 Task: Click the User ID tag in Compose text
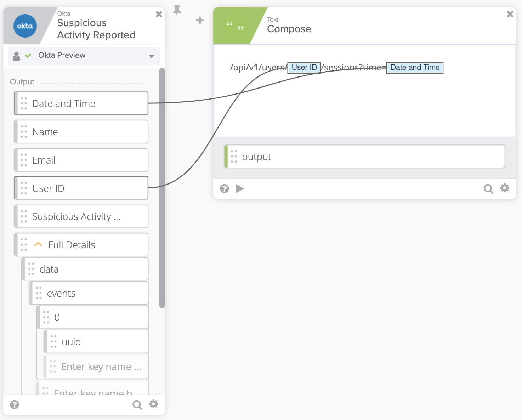304,68
